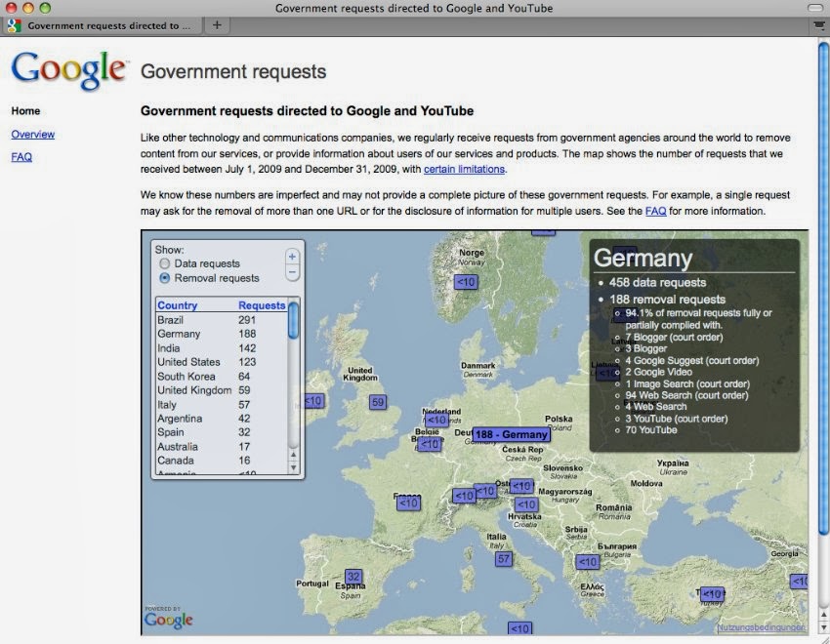This screenshot has height=644, width=830.
Task: Go to Home in the left navigation
Action: coord(25,111)
